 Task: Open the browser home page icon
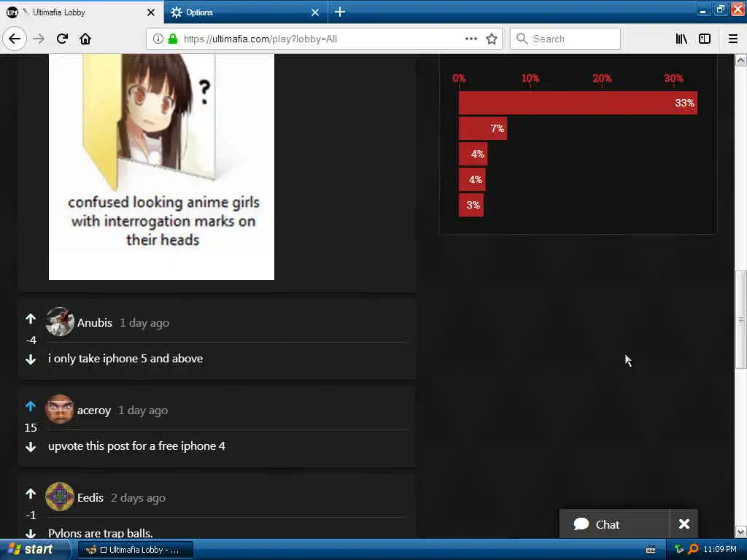(x=85, y=39)
